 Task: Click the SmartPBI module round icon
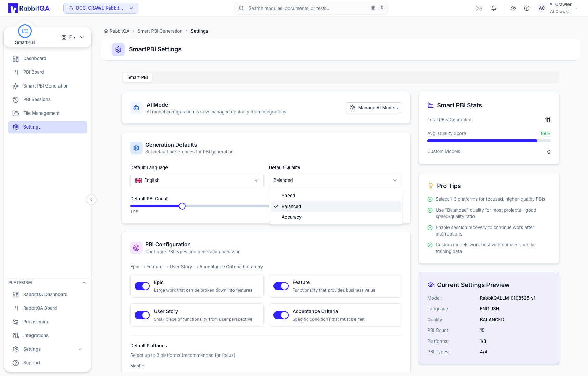click(25, 31)
